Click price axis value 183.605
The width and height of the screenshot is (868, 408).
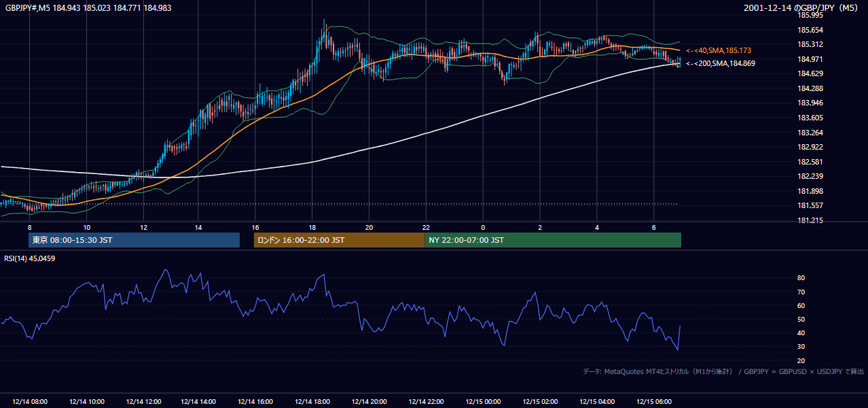point(810,118)
